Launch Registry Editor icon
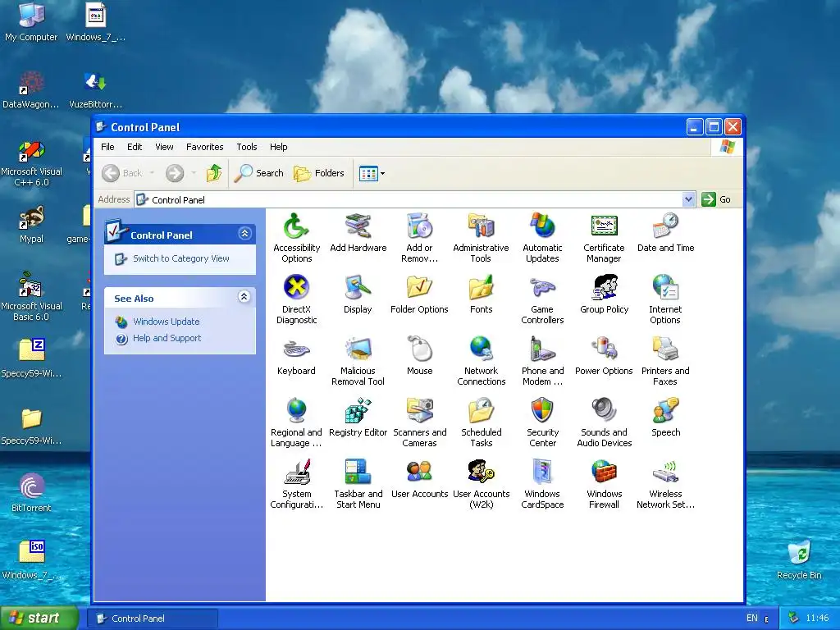The image size is (840, 630). pyautogui.click(x=358, y=418)
